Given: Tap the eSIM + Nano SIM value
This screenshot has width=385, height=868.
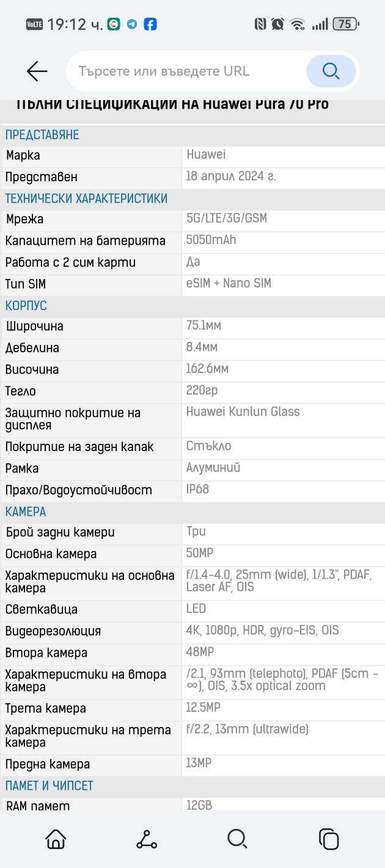Looking at the screenshot, I should pos(229,283).
